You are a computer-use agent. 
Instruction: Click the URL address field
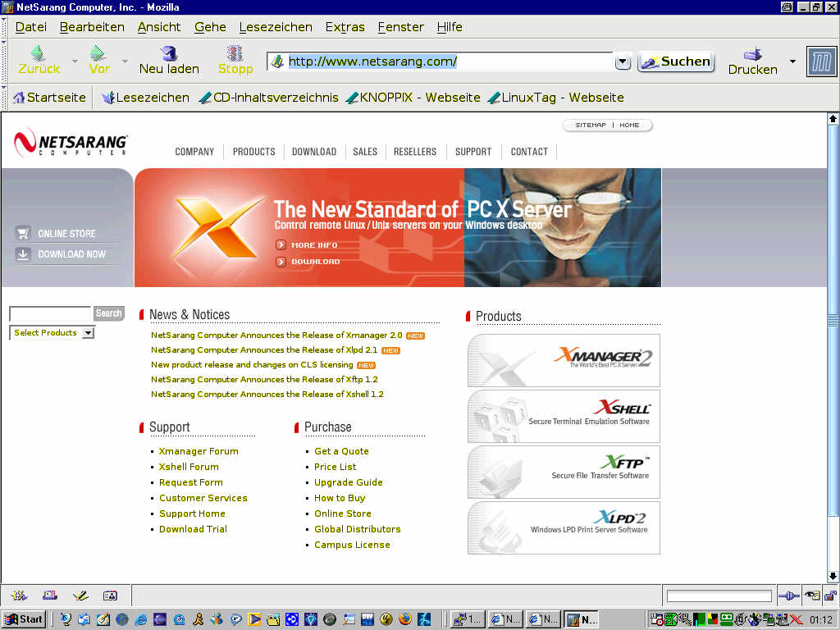pos(440,62)
